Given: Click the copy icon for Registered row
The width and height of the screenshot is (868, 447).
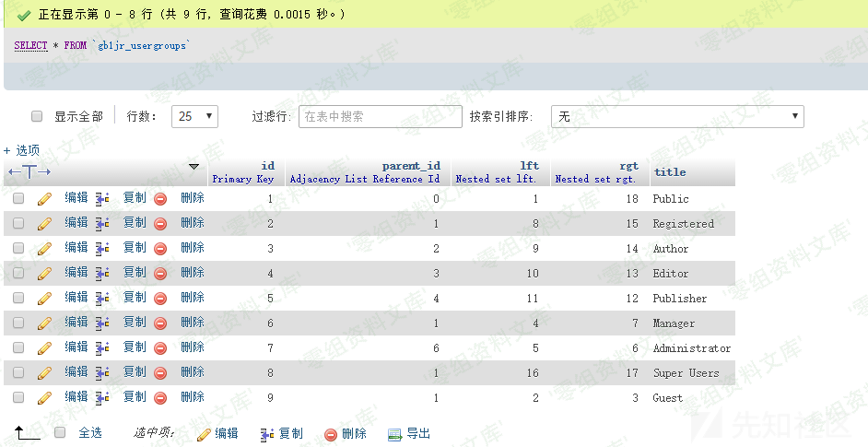Looking at the screenshot, I should tap(102, 223).
